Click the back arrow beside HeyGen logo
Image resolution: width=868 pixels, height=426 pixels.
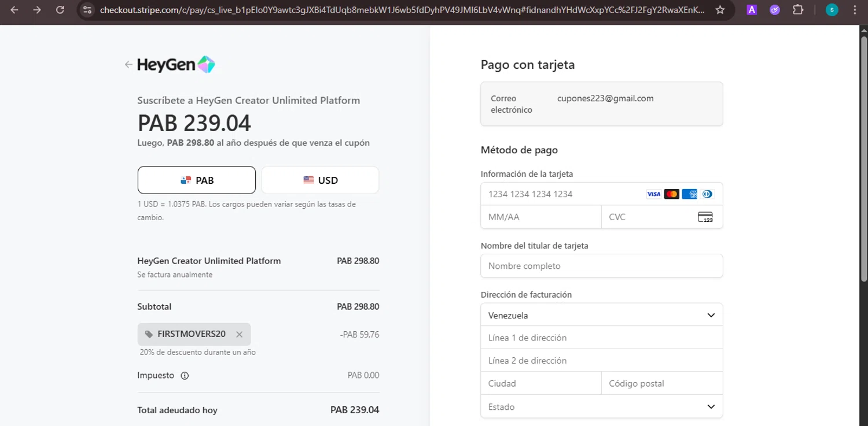128,65
